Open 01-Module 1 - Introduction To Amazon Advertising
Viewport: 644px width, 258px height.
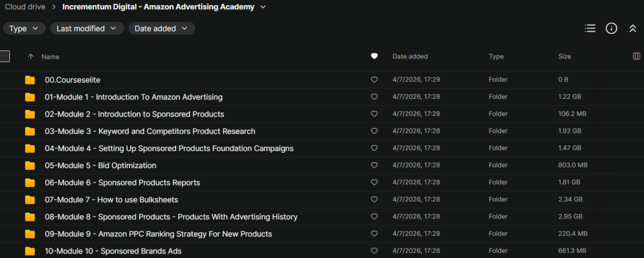tap(133, 97)
